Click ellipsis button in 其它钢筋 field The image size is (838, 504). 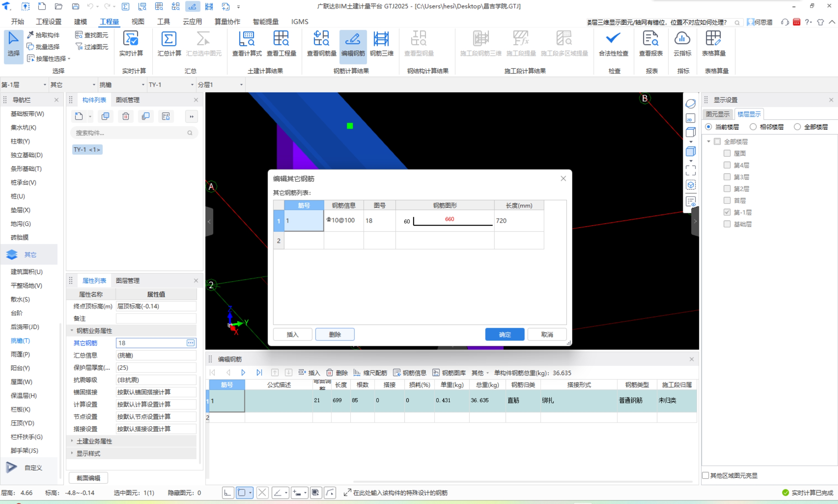191,343
